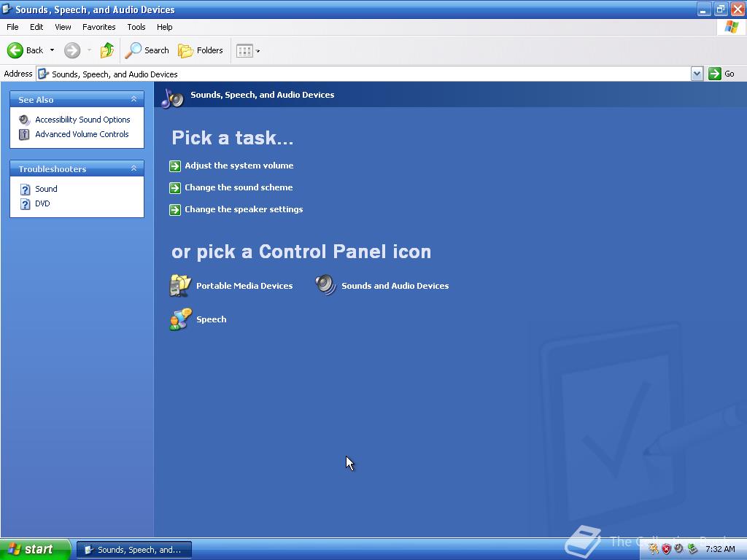This screenshot has width=747, height=560.
Task: Click the music note header icon
Action: (172, 98)
